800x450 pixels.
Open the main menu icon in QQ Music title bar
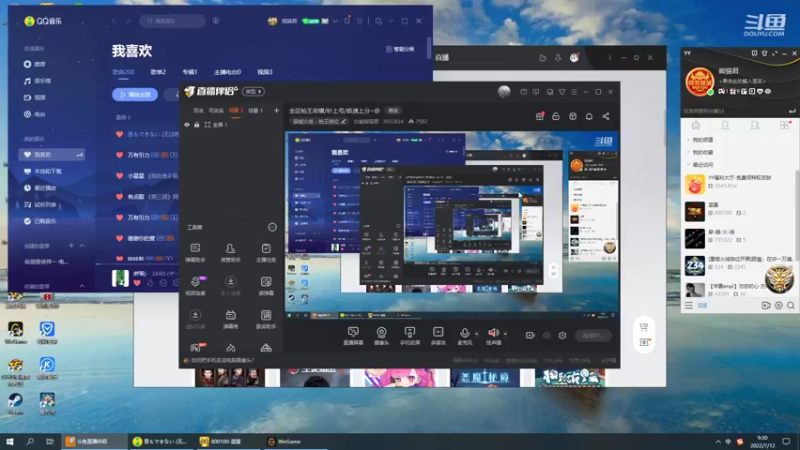[x=359, y=21]
